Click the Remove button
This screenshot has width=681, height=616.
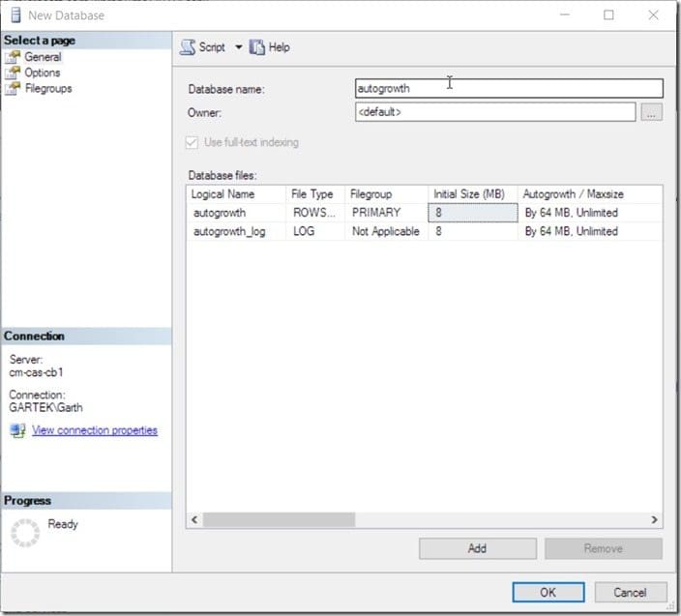(604, 548)
